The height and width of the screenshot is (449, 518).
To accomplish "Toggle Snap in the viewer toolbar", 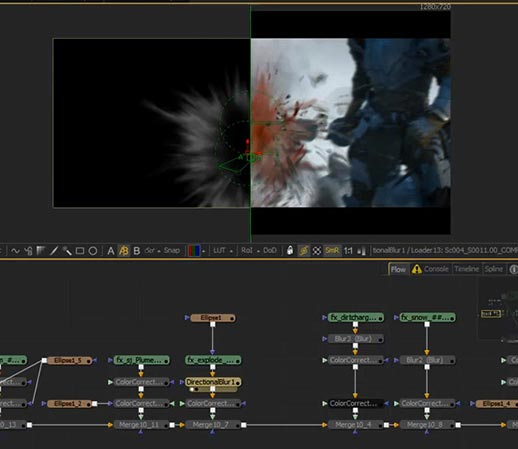I will pyautogui.click(x=172, y=250).
